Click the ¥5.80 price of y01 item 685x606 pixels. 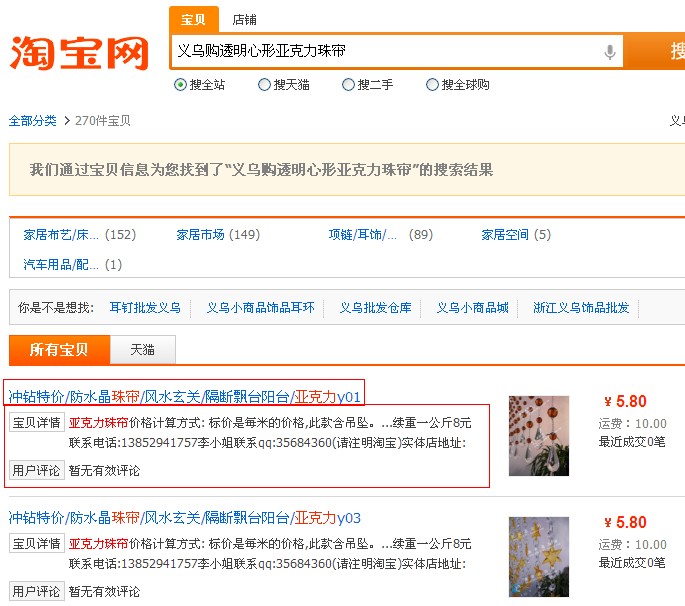[x=625, y=401]
